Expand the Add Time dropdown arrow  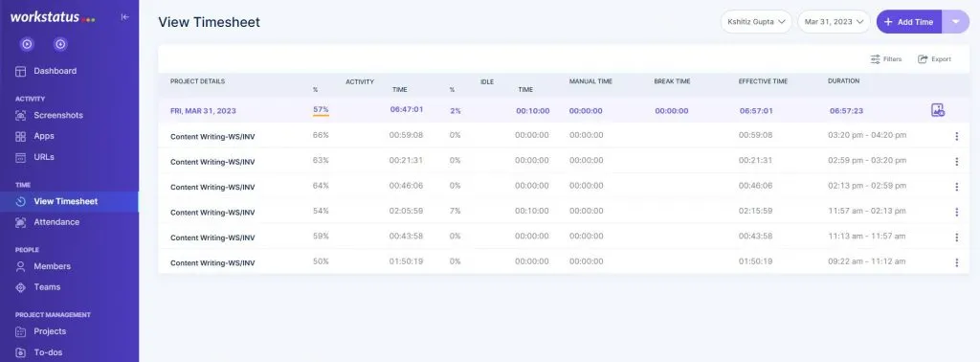tap(955, 21)
